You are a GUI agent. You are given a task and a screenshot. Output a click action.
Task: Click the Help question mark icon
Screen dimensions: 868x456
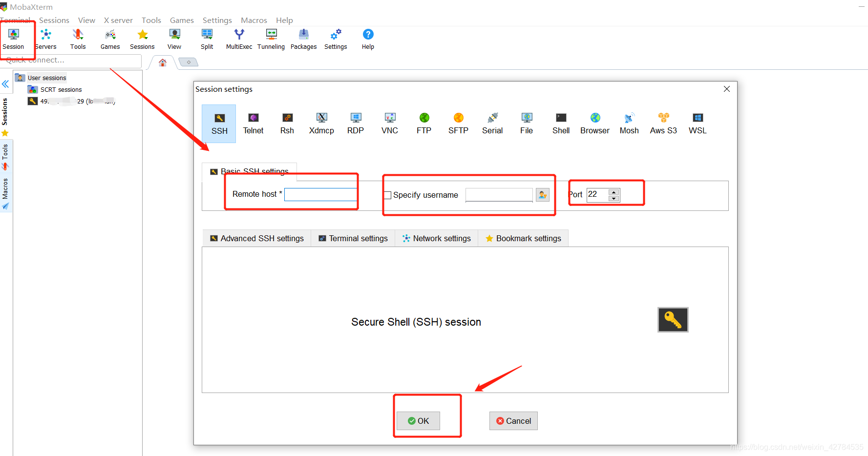coord(368,39)
